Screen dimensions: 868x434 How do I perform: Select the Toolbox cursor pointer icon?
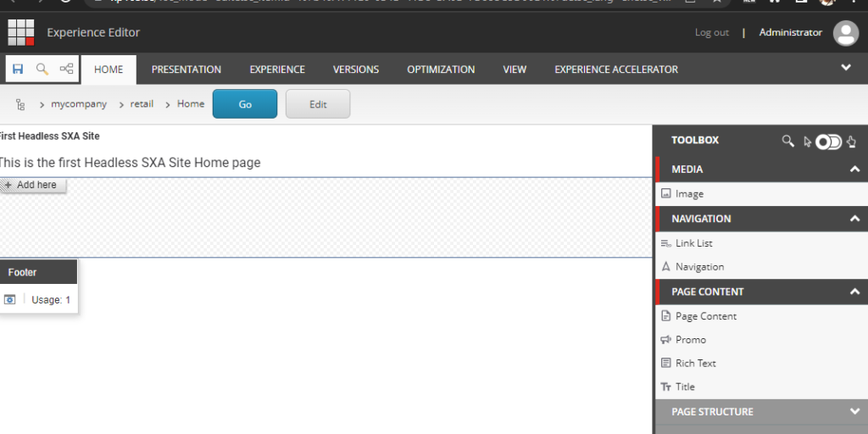click(x=807, y=142)
